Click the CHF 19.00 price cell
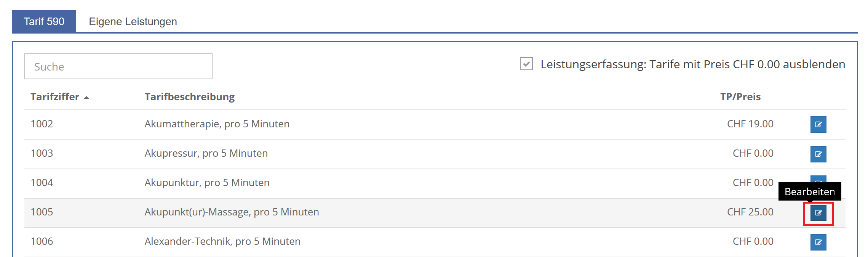The width and height of the screenshot is (868, 257). click(x=750, y=124)
